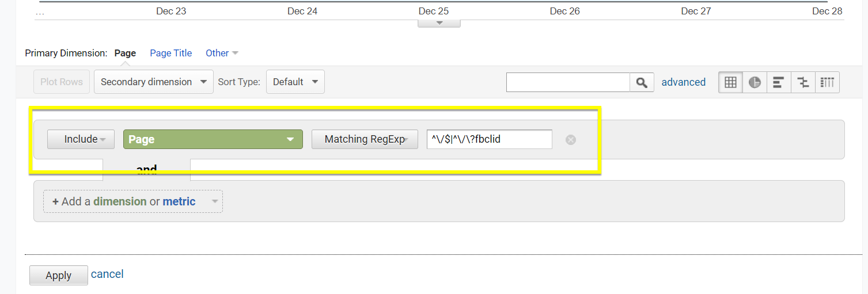Click the Apply button

coord(58,275)
